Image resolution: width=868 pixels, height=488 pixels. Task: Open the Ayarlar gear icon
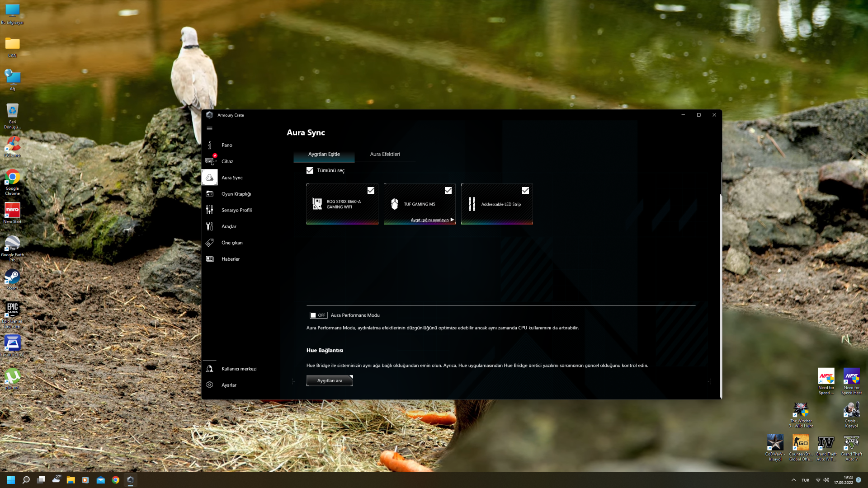click(x=209, y=385)
